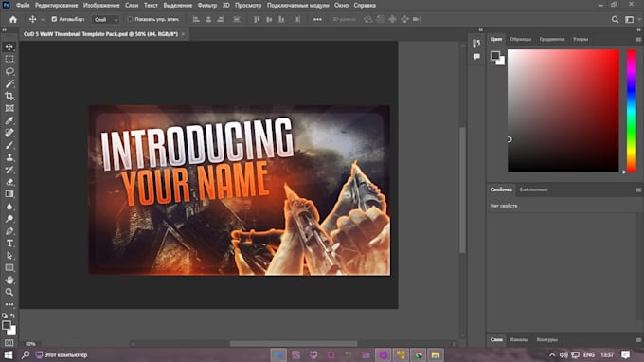Select the Path Selection tool
Viewport: 644px width, 362px height.
pyautogui.click(x=9, y=256)
